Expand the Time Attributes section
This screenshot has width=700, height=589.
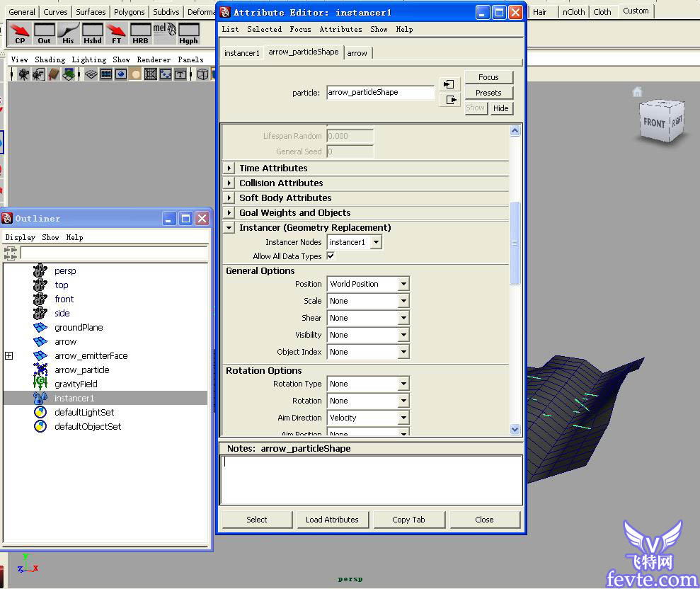(229, 168)
